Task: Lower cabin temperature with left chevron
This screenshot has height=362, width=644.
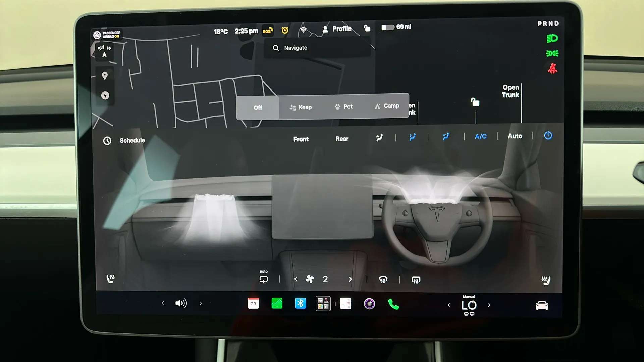Action: coord(449,305)
